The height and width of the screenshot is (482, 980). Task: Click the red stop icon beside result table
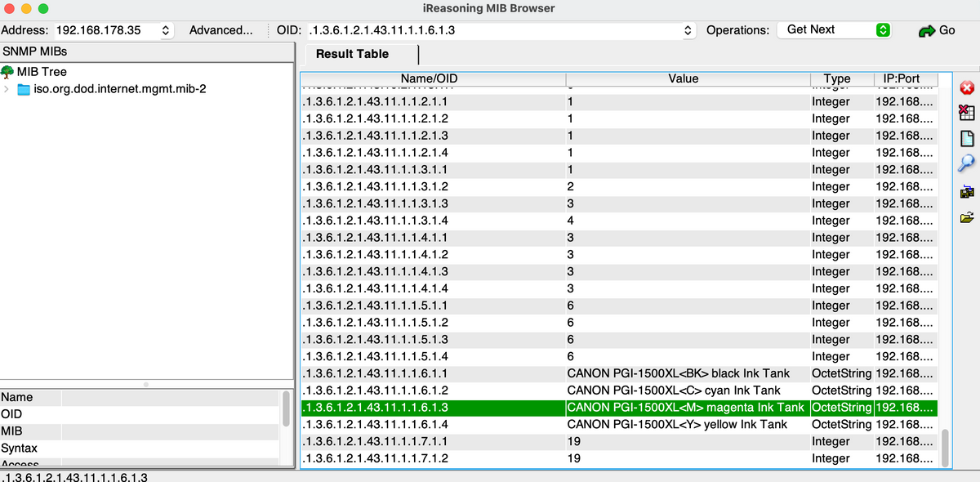967,88
